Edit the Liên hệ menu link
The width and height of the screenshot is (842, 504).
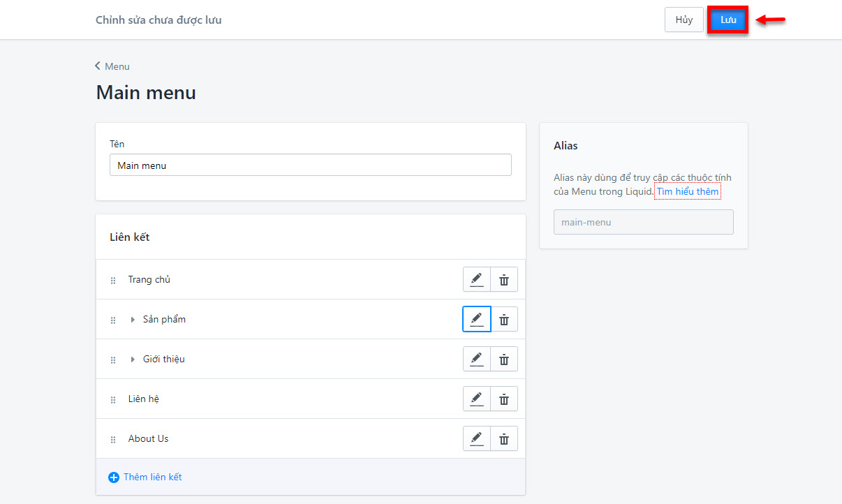477,399
